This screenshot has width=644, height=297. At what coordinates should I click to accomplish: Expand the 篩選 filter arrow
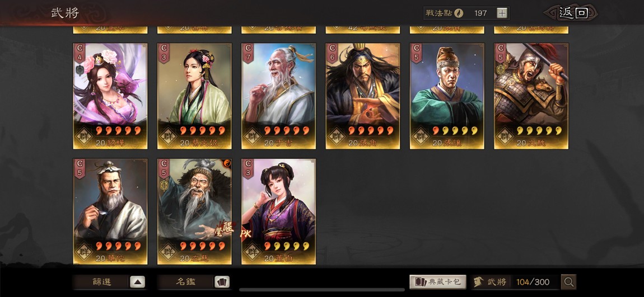click(138, 282)
